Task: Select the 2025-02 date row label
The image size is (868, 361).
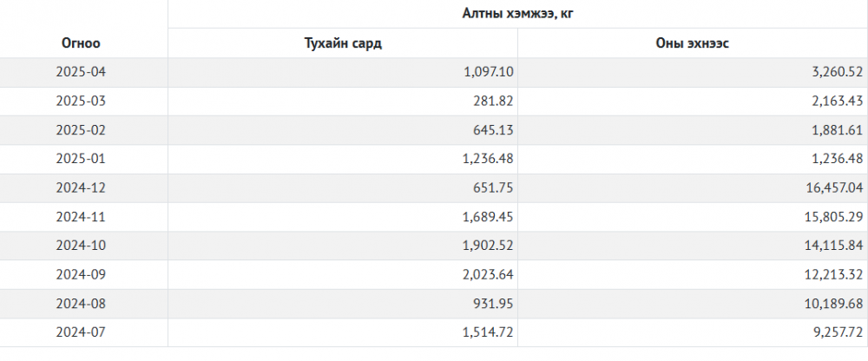Action: (81, 130)
